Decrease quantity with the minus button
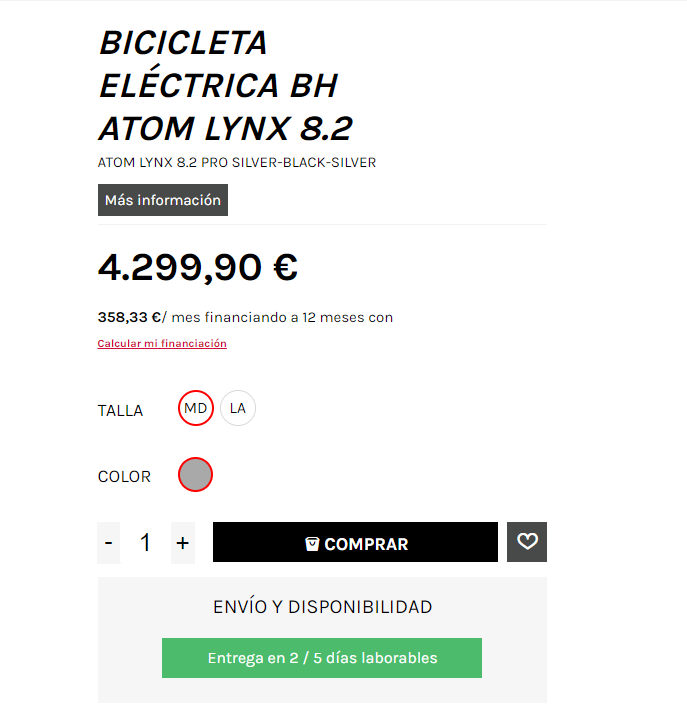 click(x=109, y=543)
